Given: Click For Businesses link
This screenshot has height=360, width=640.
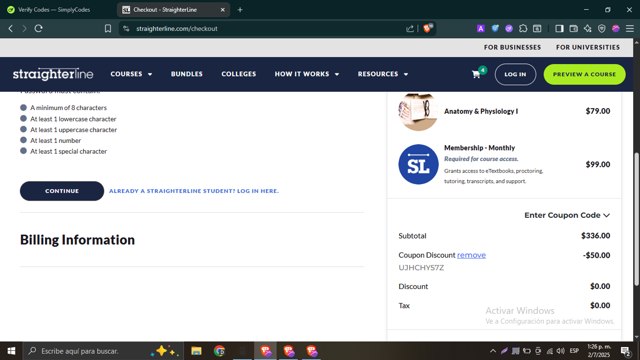Looking at the screenshot, I should tap(512, 47).
